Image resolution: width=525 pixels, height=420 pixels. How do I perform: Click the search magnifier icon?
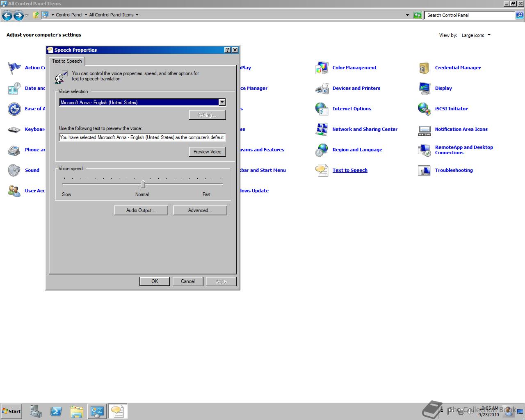click(x=519, y=15)
